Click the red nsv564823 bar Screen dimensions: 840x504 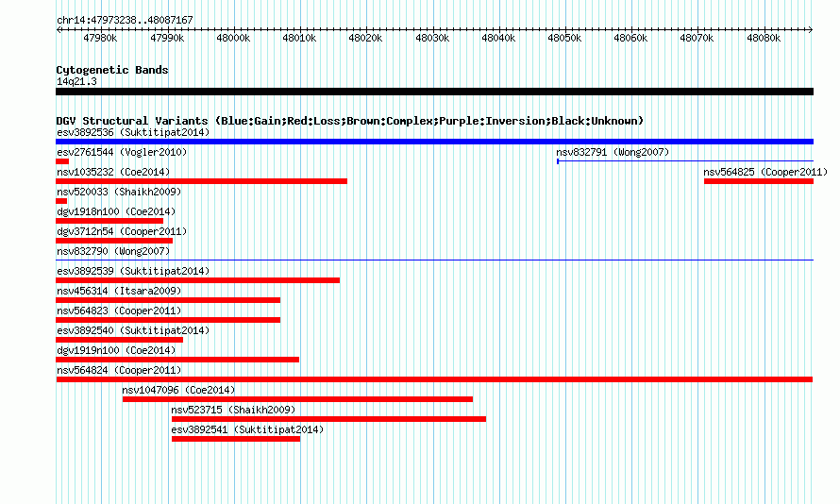tap(168, 320)
